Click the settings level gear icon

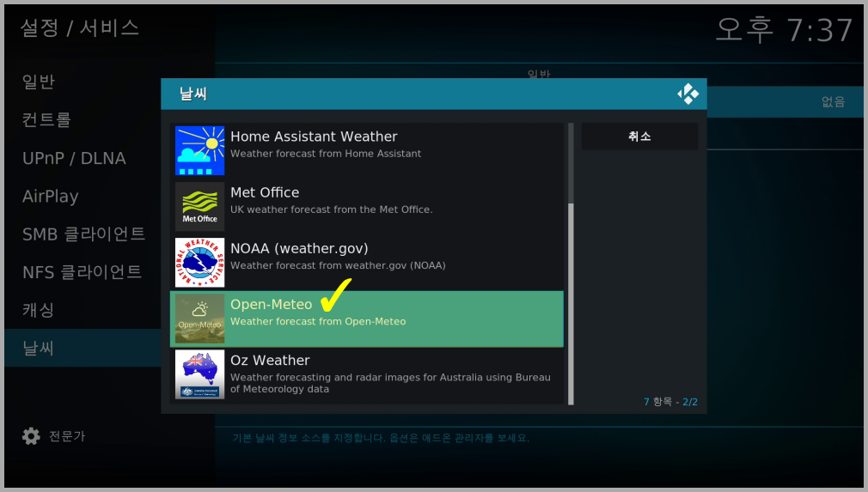coord(31,436)
